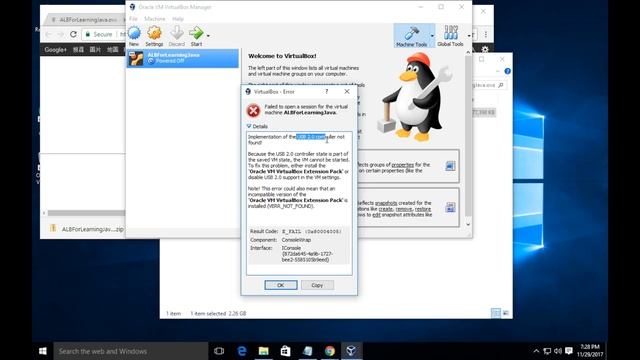
Task: Open the Machine Tools dropdown arrow
Action: coord(432,36)
